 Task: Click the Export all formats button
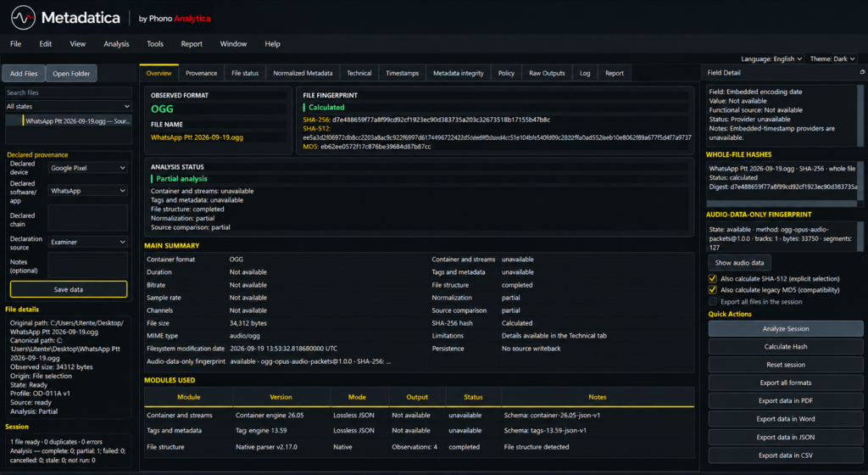(786, 383)
